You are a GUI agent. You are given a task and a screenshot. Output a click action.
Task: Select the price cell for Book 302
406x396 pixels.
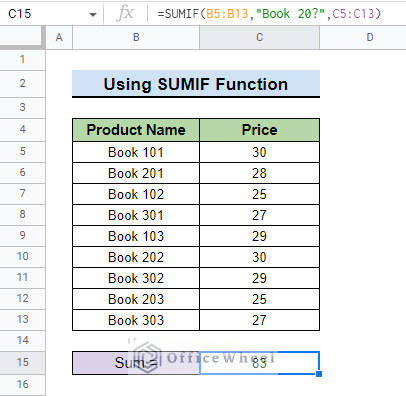(259, 278)
